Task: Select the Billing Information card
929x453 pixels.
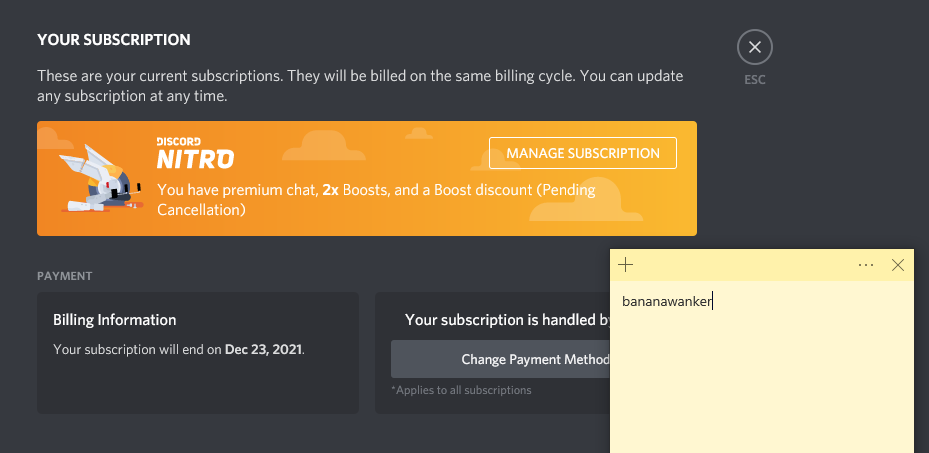Action: click(x=198, y=353)
